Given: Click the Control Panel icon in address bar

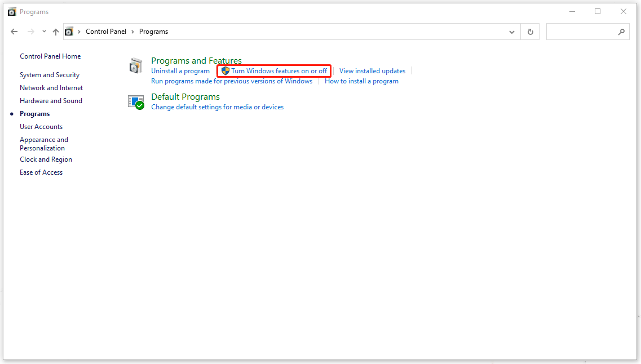Looking at the screenshot, I should coord(69,31).
